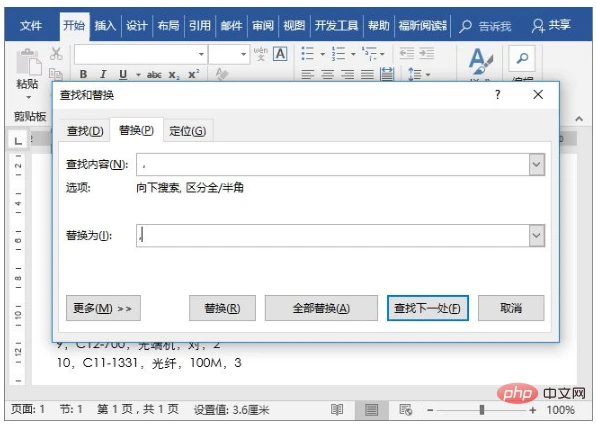
Task: Toggle Bold formatting in the ribbon
Action: pos(83,74)
